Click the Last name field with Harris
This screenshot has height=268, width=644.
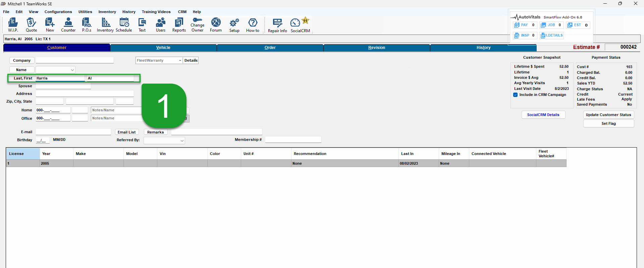(x=60, y=78)
